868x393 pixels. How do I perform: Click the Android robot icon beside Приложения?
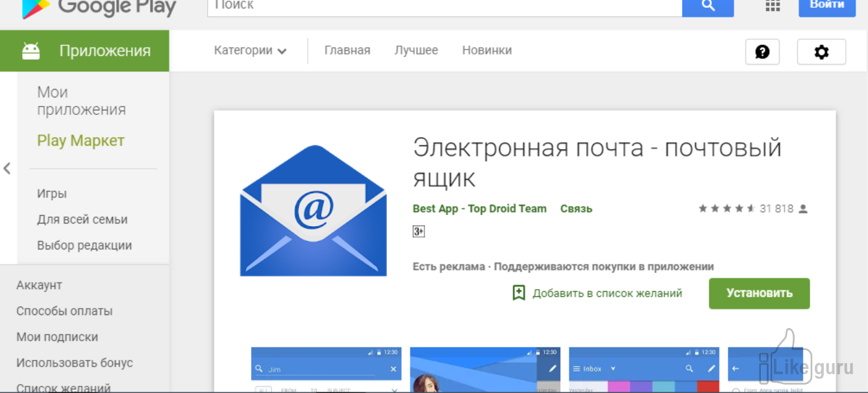(x=31, y=51)
